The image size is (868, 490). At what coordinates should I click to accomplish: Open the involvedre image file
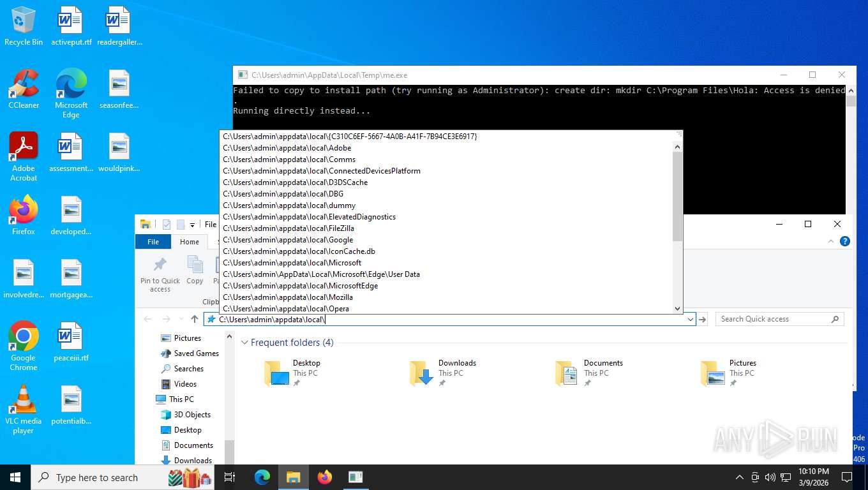coord(24,279)
